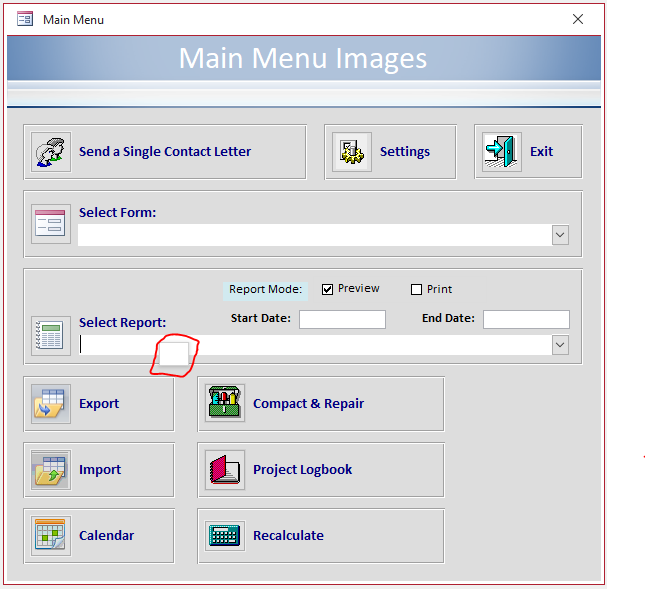Expand the Select Form dropdown arrow

coord(560,235)
